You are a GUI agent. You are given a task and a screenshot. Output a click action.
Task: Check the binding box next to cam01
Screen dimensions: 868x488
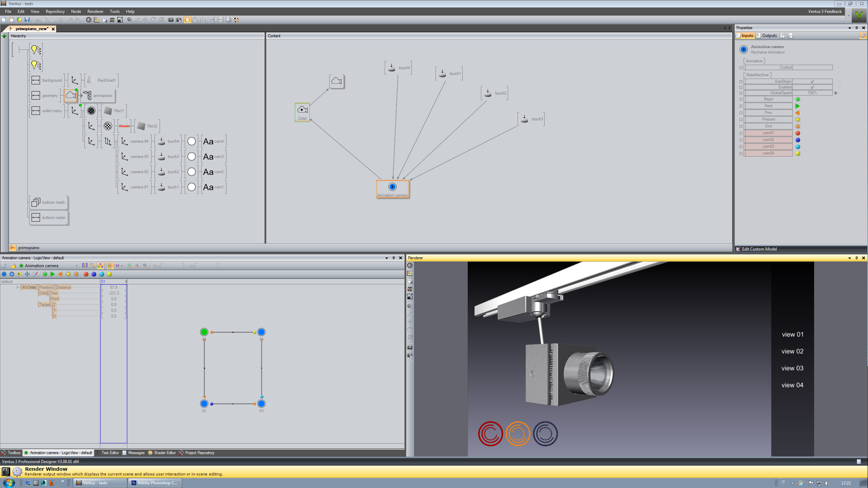pyautogui.click(x=741, y=133)
